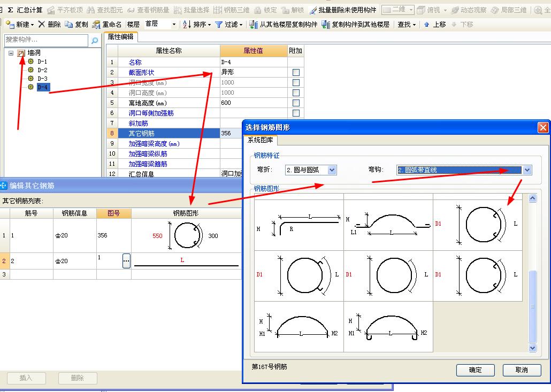Image resolution: width=551 pixels, height=392 pixels.
Task: Open the 过滤 funnel filter
Action: [x=219, y=24]
